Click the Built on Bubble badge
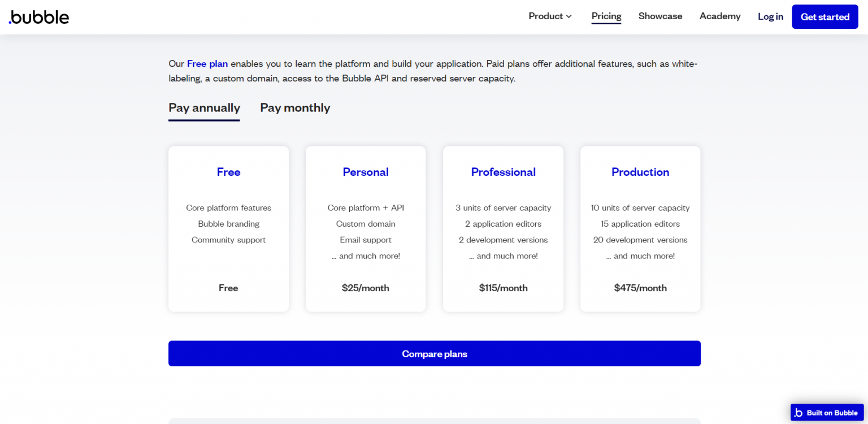Viewport: 868px width, 424px height. point(827,413)
